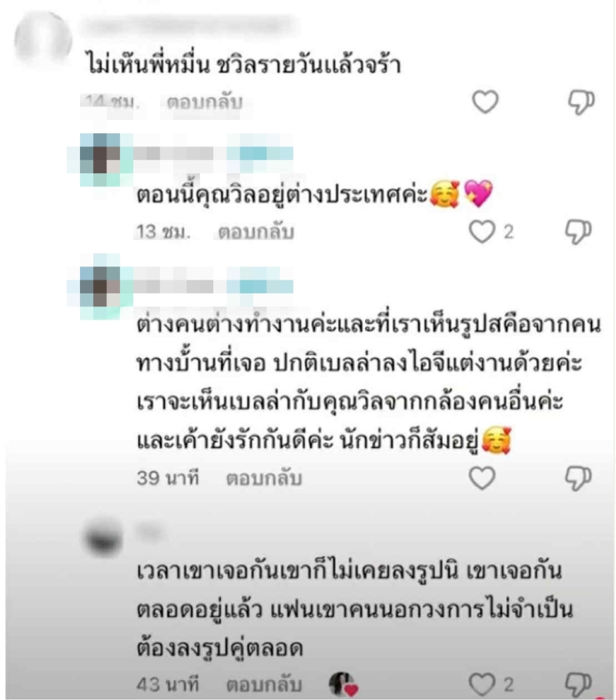This screenshot has height=700, width=616.
Task: Dislike the reply about คุณวิลอยู่ต่างประเทศ
Action: 578,232
